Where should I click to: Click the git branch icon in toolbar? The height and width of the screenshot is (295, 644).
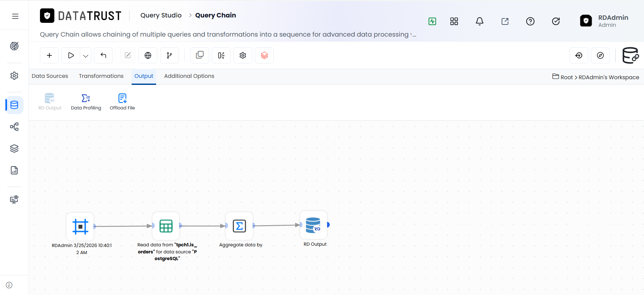pos(170,55)
